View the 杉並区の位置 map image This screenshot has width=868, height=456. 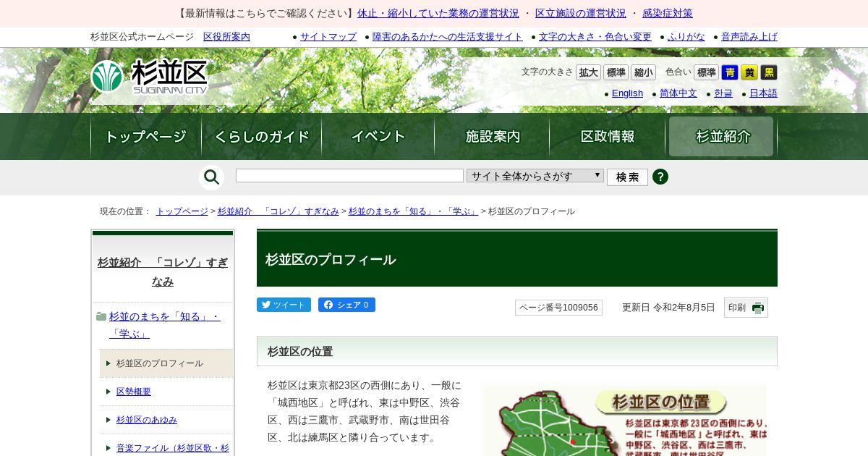click(x=625, y=421)
